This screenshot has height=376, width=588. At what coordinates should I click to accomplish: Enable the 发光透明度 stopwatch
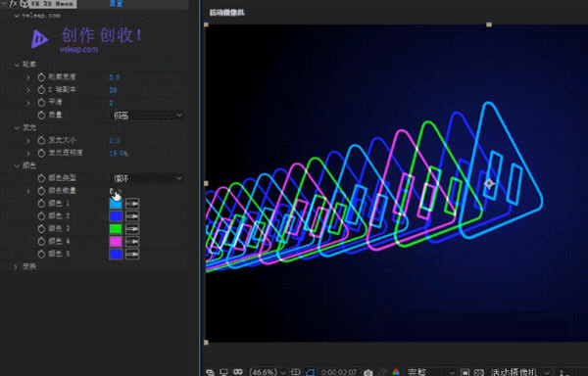click(41, 153)
